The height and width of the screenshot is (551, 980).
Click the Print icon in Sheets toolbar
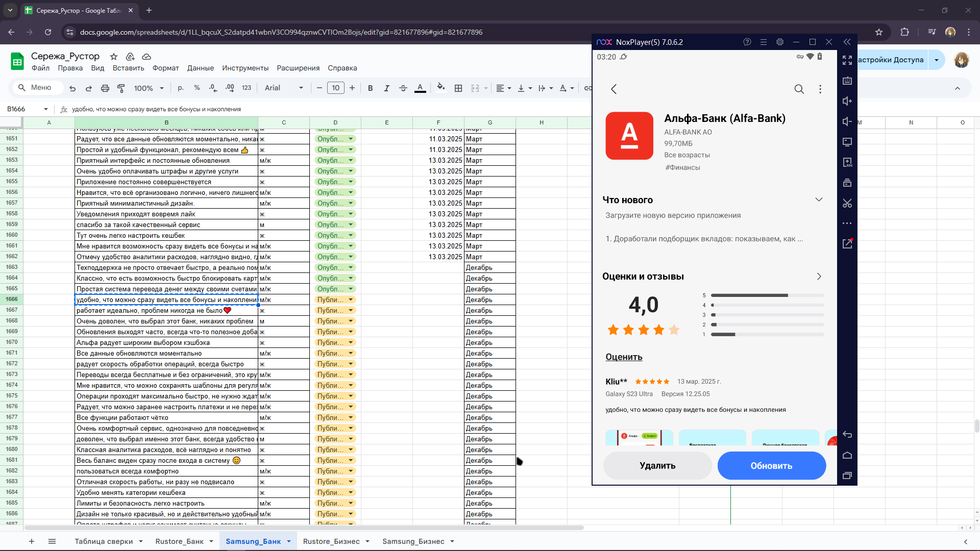pos(105,88)
